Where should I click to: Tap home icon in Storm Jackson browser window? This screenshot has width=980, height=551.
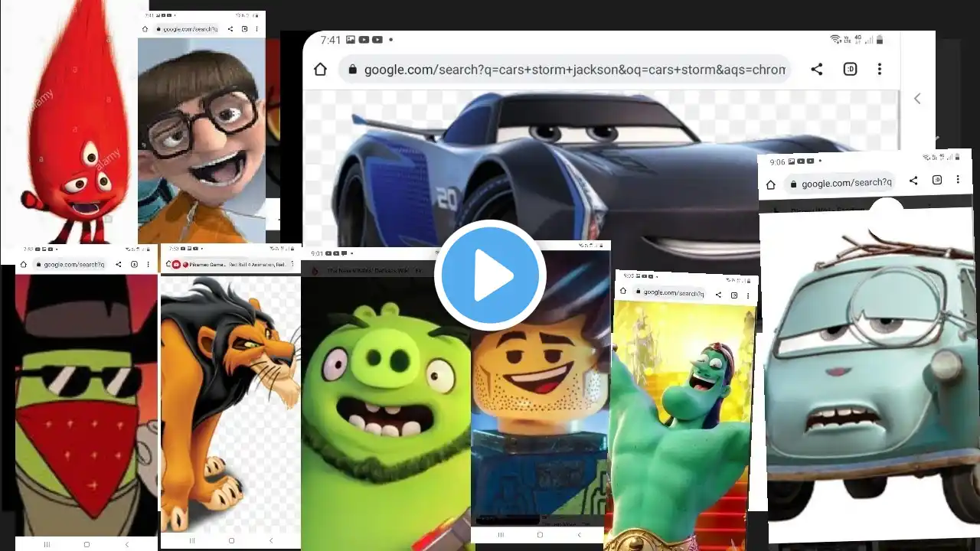[x=320, y=70]
